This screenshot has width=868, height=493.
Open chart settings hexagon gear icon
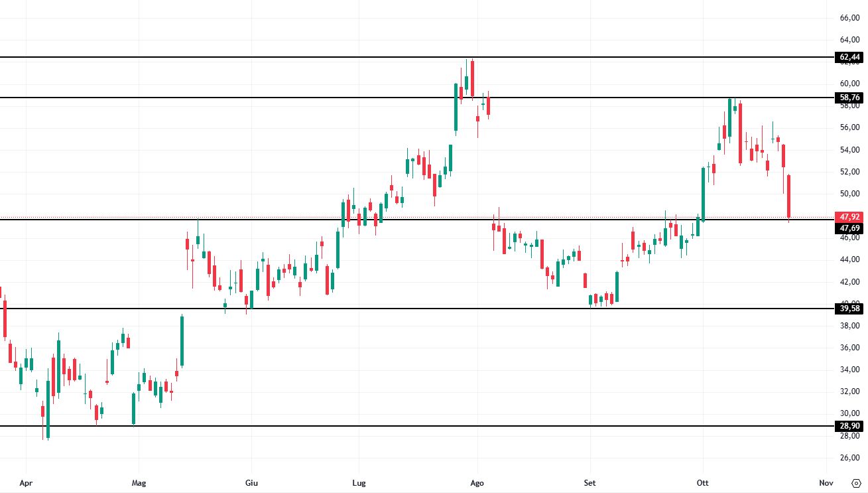[855, 483]
